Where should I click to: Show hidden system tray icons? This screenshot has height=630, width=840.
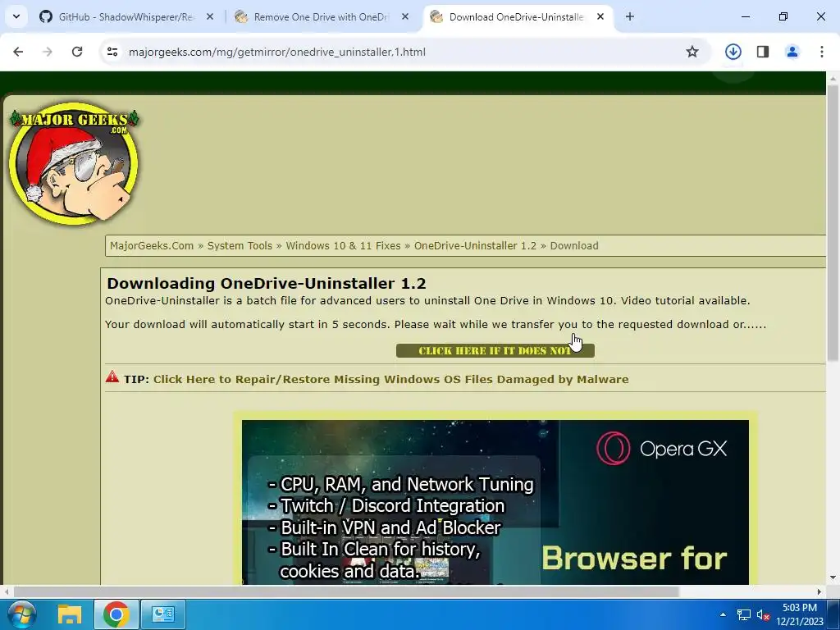click(723, 615)
